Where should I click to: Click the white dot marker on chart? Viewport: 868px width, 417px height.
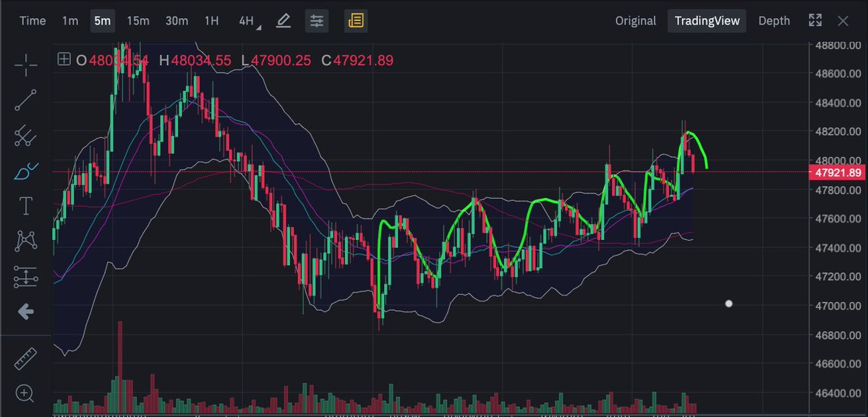coord(728,304)
